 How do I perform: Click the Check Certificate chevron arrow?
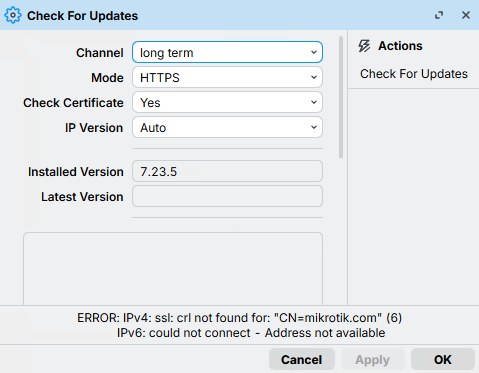[x=314, y=102]
